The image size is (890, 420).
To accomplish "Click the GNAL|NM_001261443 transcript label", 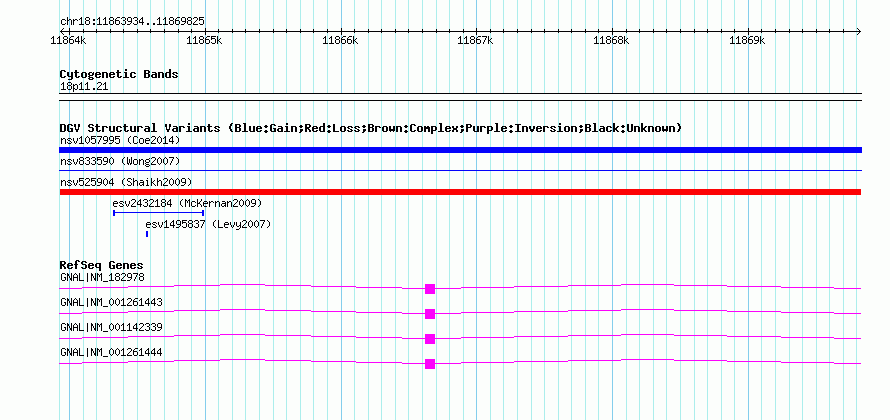I will click(x=111, y=303).
